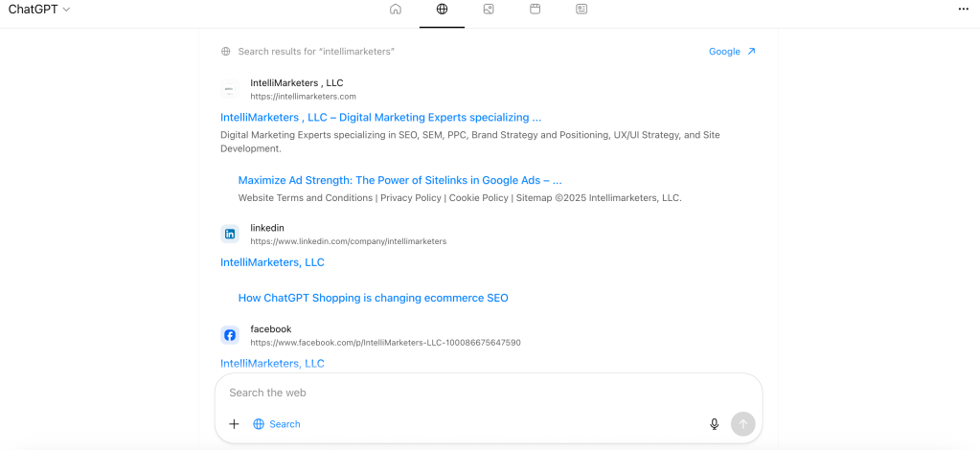Open the LinkedIn IntelliMarketers, LLC result
Screen dimensions: 980x450
[x=272, y=262]
